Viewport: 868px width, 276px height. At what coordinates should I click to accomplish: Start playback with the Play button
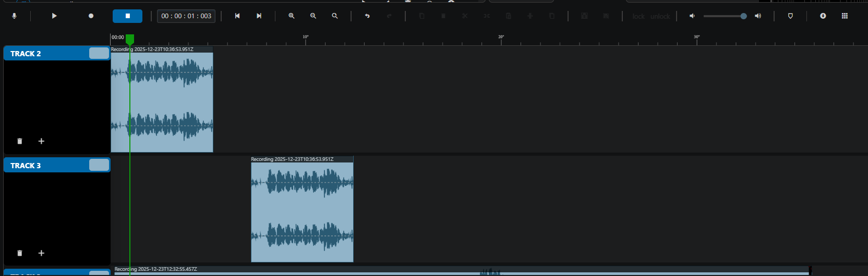click(x=54, y=16)
